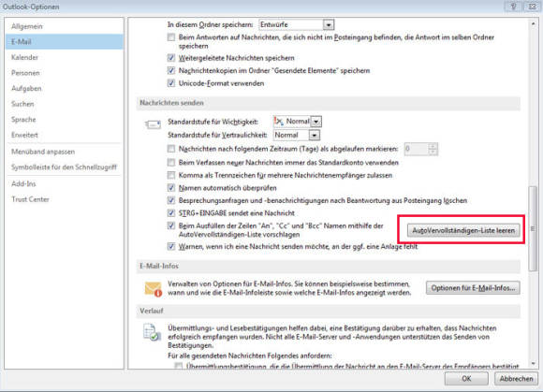Click the envelope send icon beside Standardstufe
The width and height of the screenshot is (543, 392).
pyautogui.click(x=153, y=124)
